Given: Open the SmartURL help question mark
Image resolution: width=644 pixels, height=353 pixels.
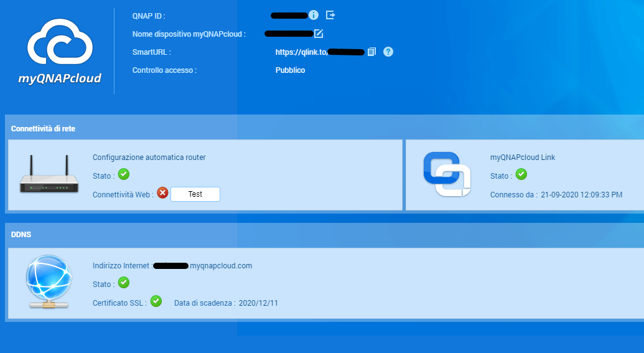Looking at the screenshot, I should [x=388, y=52].
